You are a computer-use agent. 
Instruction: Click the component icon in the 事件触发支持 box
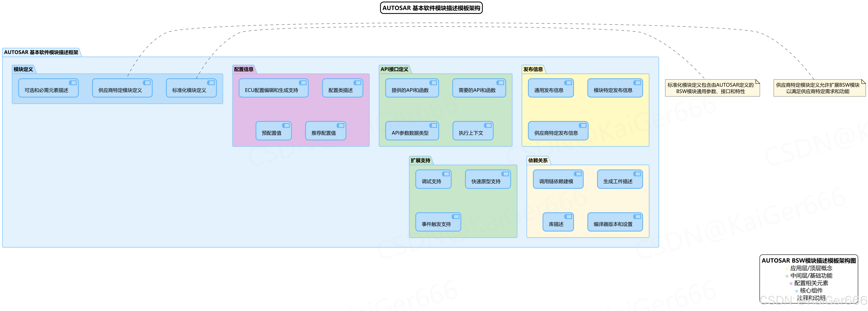(456, 217)
